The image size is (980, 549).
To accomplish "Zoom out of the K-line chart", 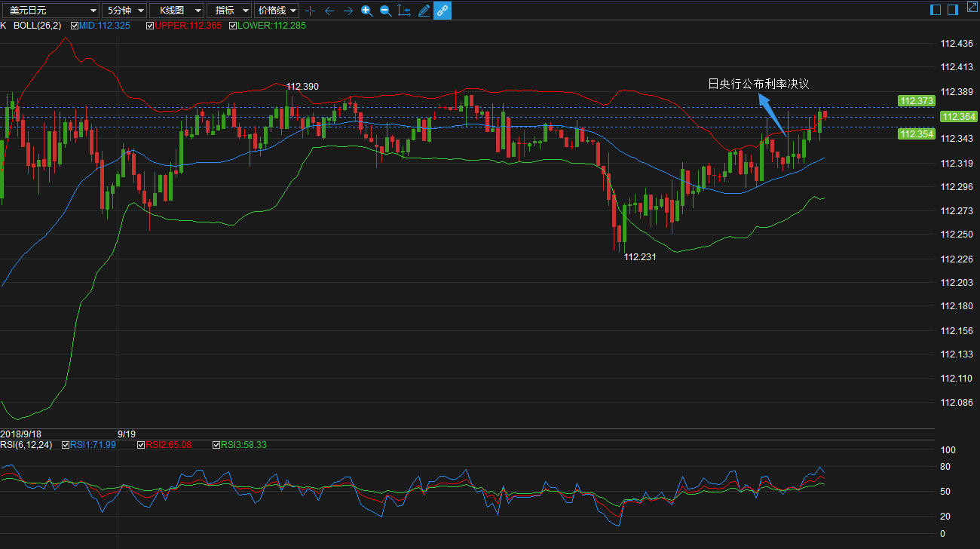I will (x=385, y=11).
